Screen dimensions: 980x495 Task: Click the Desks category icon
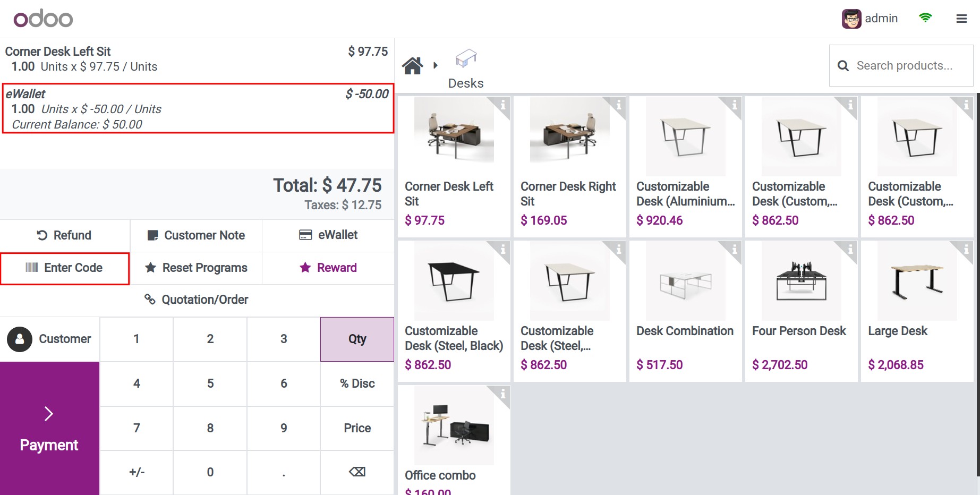pyautogui.click(x=466, y=58)
